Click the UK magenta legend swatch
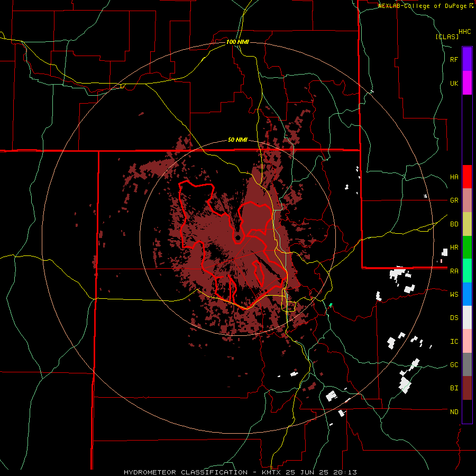Image resolution: width=476 pixels, height=476 pixels. pyautogui.click(x=467, y=83)
